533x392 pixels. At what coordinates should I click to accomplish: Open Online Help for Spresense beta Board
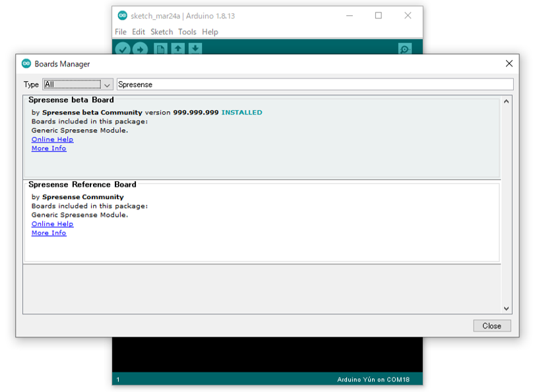coord(52,140)
